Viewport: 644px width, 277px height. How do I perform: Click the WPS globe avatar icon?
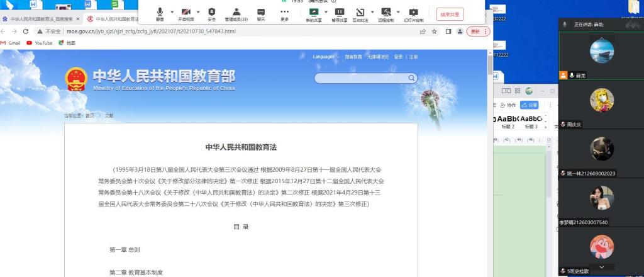click(529, 91)
